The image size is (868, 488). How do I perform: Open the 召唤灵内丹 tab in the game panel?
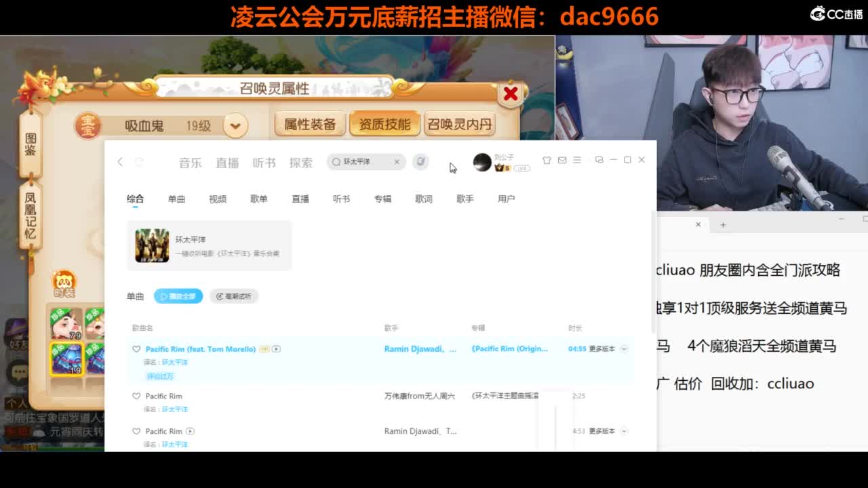[460, 124]
